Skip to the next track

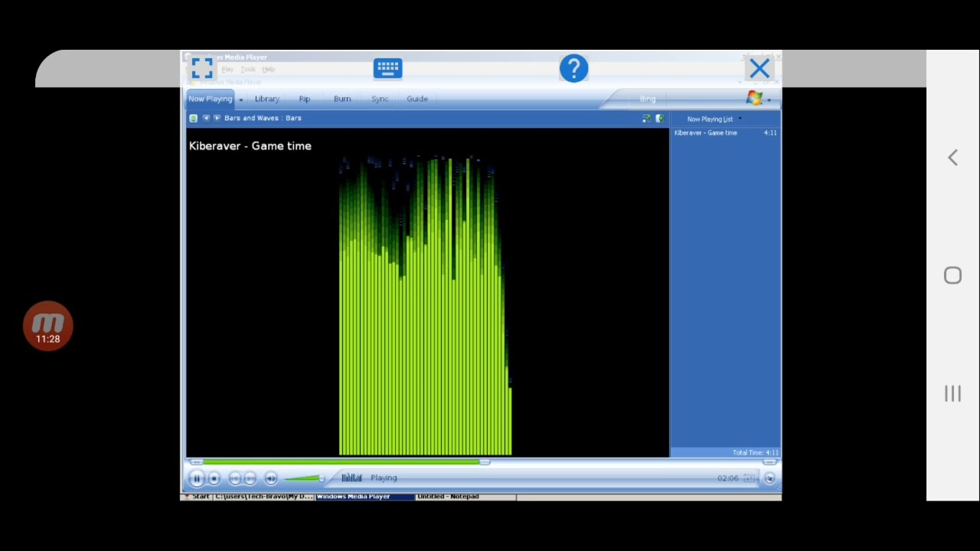pos(250,478)
